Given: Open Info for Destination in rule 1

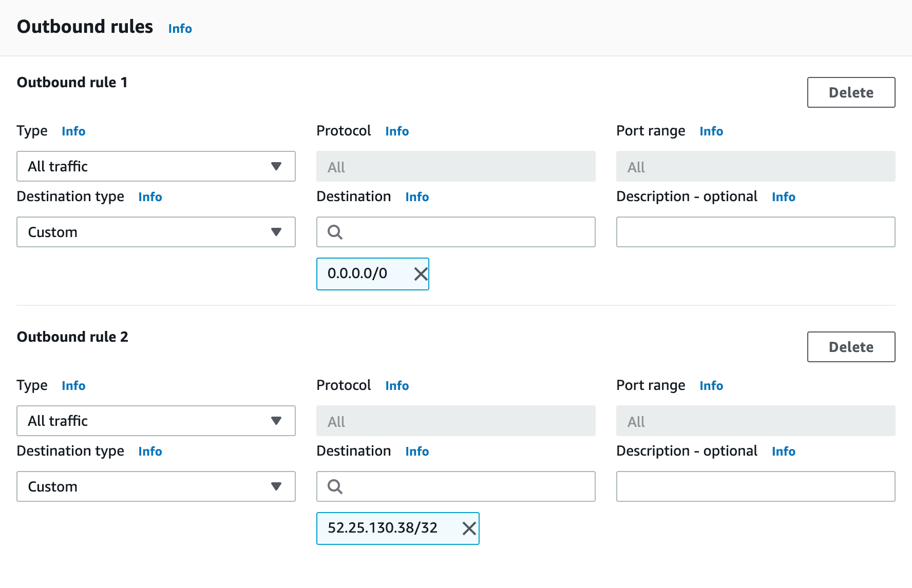Looking at the screenshot, I should point(416,197).
